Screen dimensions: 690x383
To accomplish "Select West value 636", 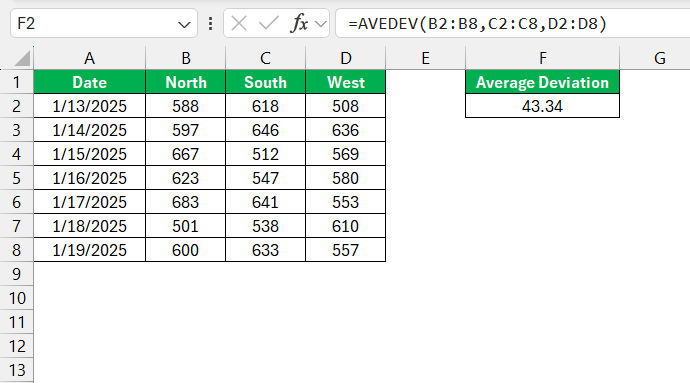I will point(345,130).
